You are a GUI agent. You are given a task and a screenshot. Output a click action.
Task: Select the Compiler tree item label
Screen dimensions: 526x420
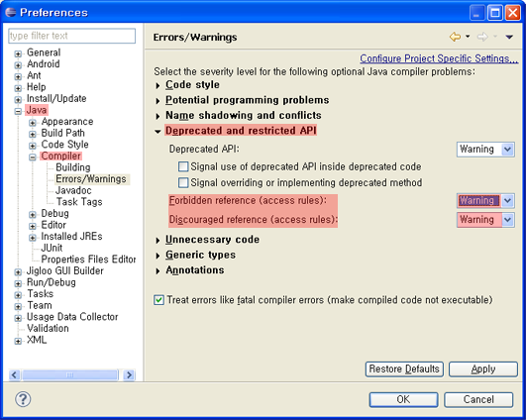coord(60,156)
